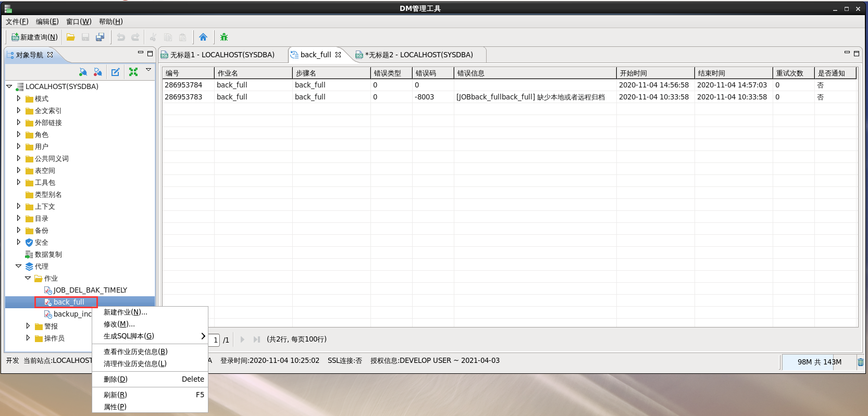The height and width of the screenshot is (416, 868).
Task: Maximize the editor area panel
Action: click(857, 53)
